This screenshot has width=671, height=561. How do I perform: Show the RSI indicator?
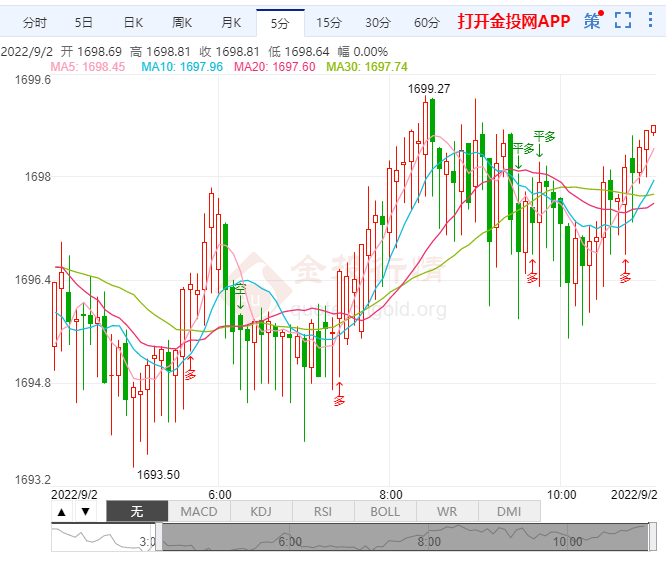click(323, 512)
